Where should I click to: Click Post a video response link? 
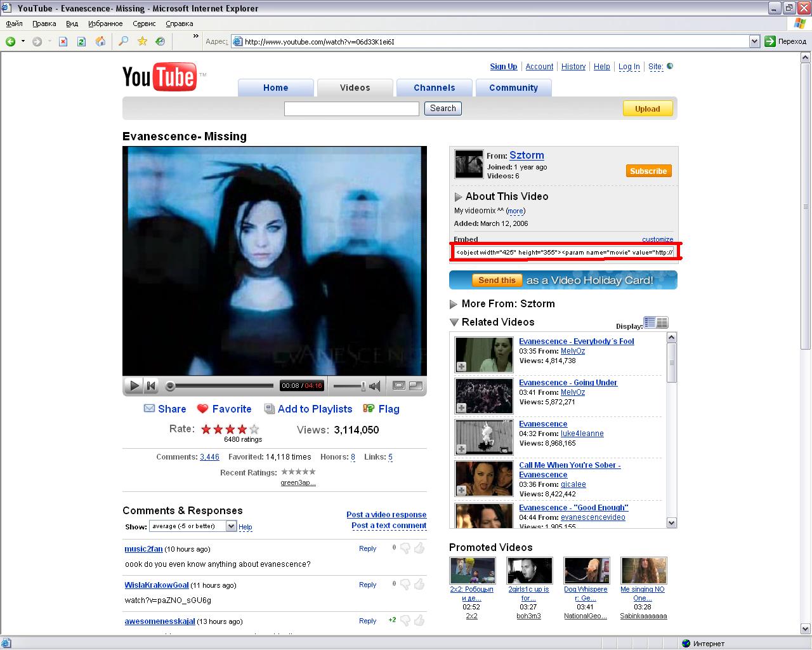coord(386,515)
